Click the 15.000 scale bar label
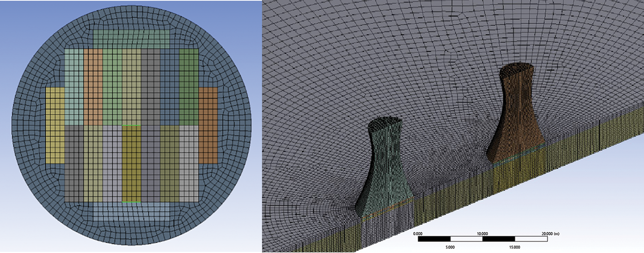 (x=514, y=247)
